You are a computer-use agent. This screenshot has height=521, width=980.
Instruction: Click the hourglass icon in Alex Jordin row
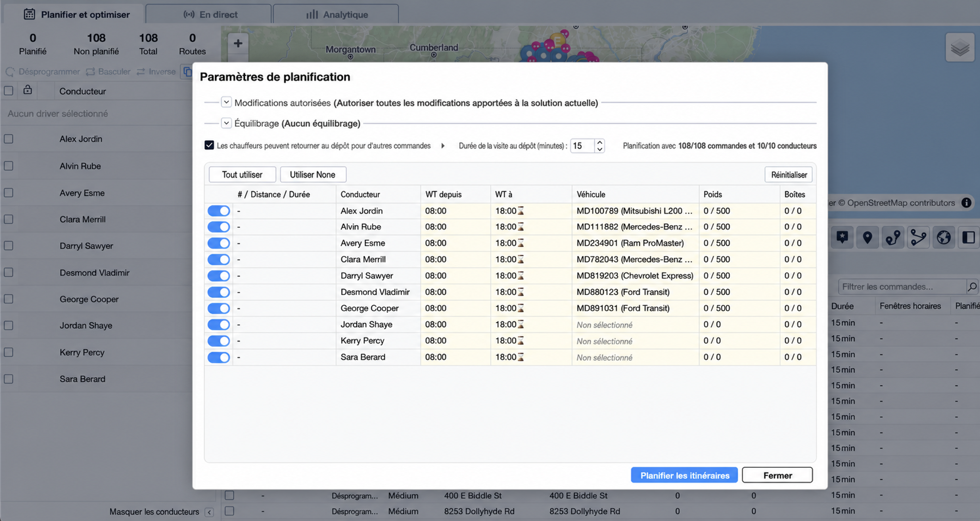(521, 211)
